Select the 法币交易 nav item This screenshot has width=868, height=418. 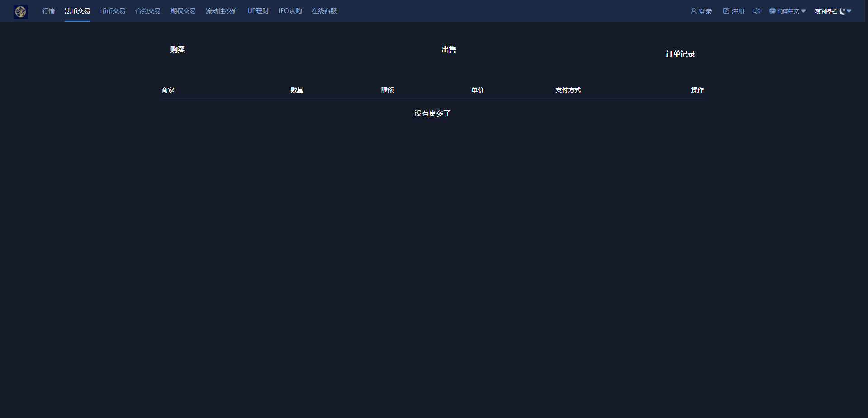coord(77,11)
